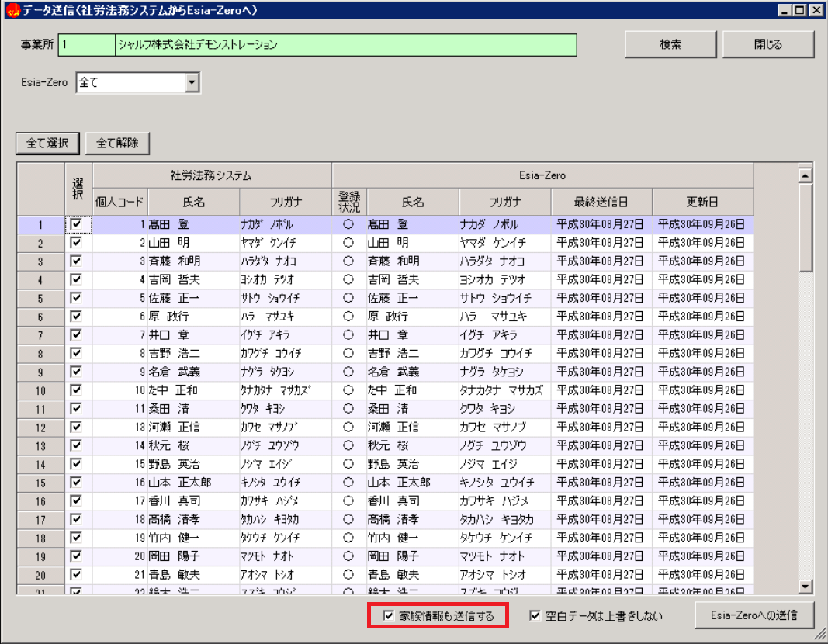Image resolution: width=828 pixels, height=644 pixels.
Task: Click the 登録状況 column header
Action: pyautogui.click(x=349, y=203)
